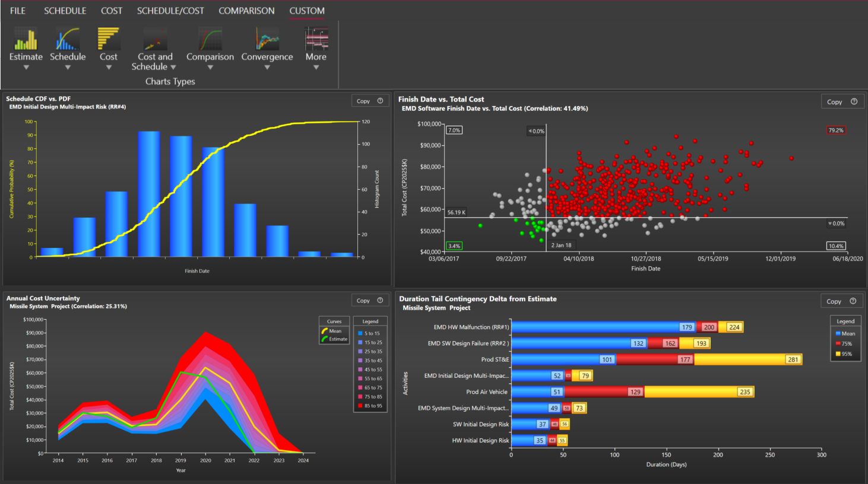The width and height of the screenshot is (868, 484).
Task: Open the Schedule dropdown arrow
Action: click(67, 67)
